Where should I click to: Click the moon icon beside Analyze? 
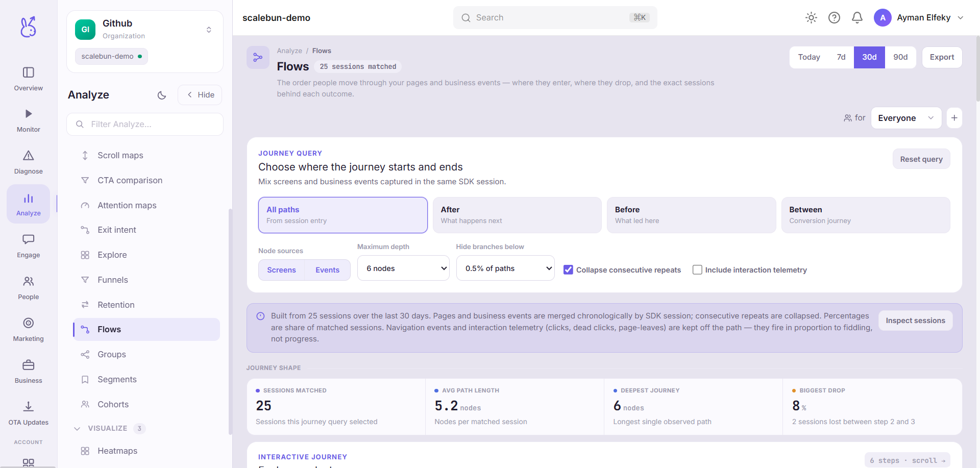[162, 95]
